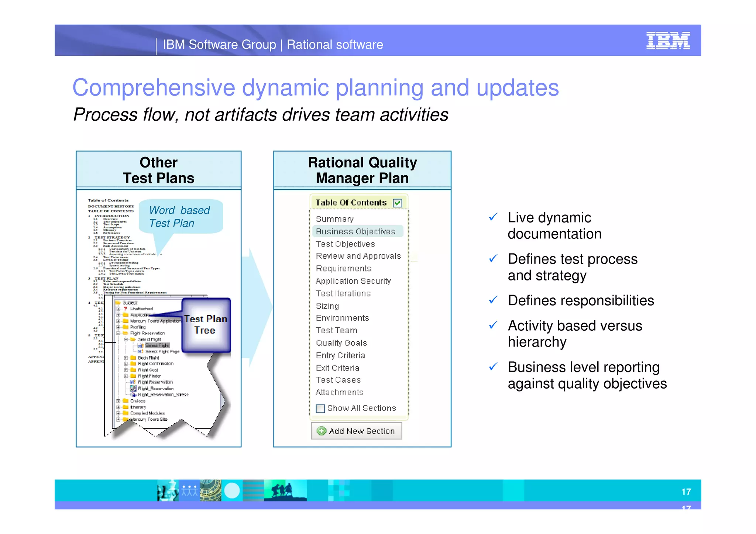756x534 pixels.
Task: Collapse the Select Flight folder node
Action: pyautogui.click(x=126, y=339)
